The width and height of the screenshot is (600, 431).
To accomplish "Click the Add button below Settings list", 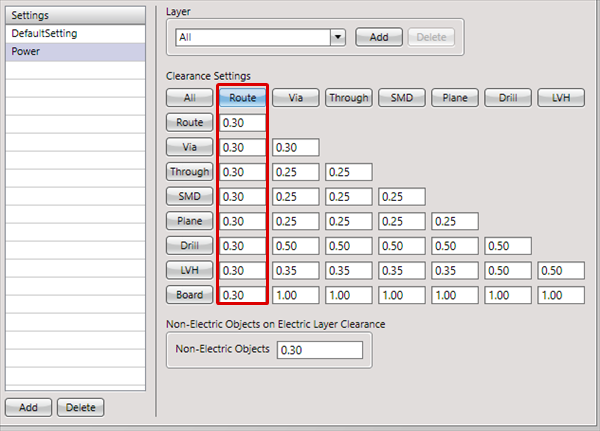I will tap(28, 407).
